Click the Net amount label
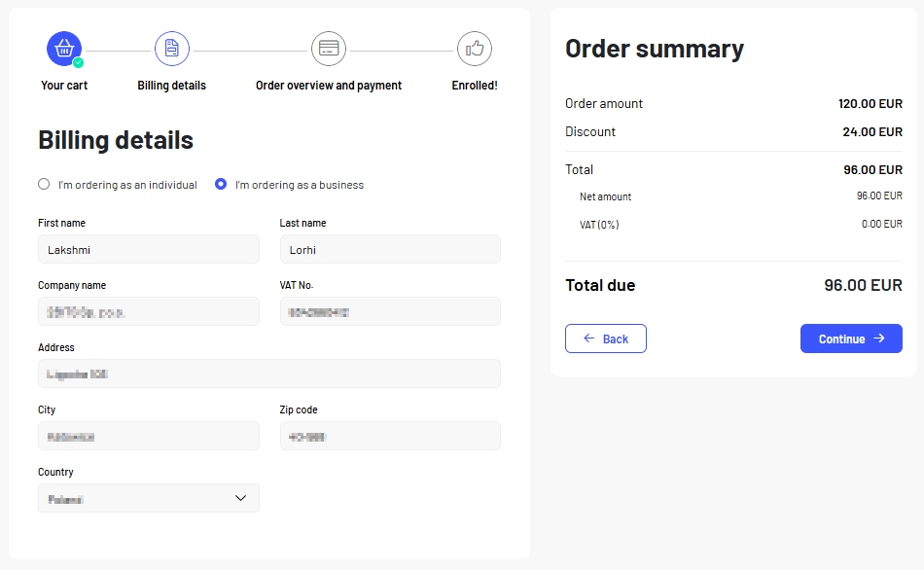Image resolution: width=924 pixels, height=570 pixels. pyautogui.click(x=605, y=196)
